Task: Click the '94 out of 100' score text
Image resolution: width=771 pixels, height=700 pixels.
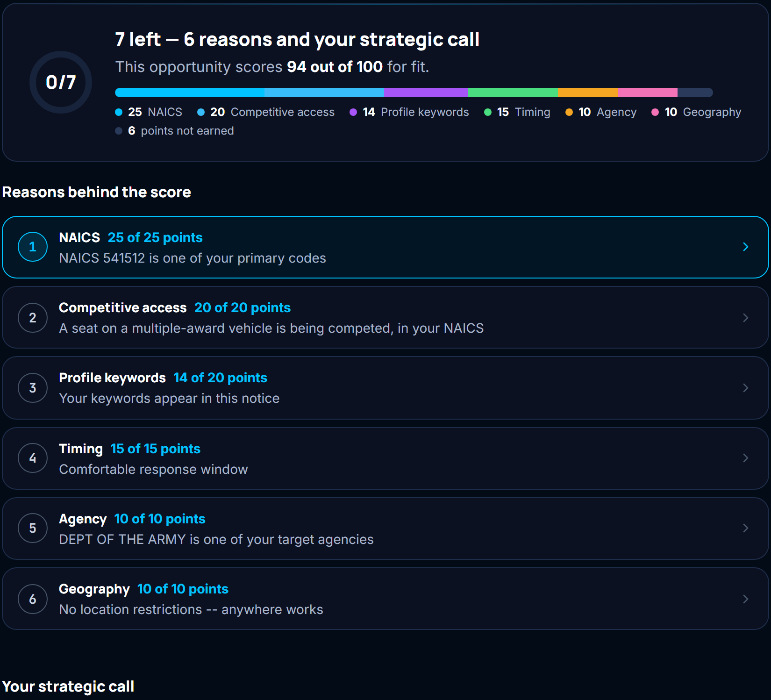Action: [x=335, y=67]
